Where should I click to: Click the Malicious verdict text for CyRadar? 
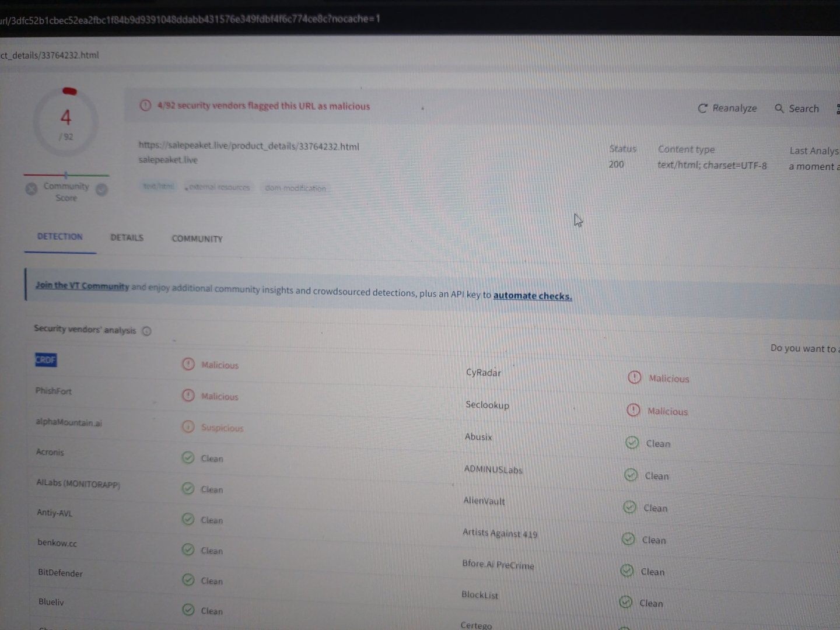(669, 379)
